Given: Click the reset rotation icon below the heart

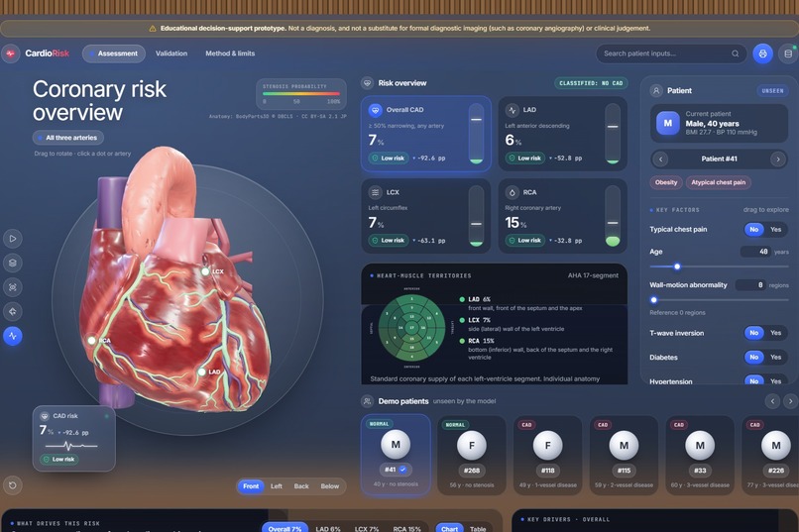Looking at the screenshot, I should pos(13,485).
